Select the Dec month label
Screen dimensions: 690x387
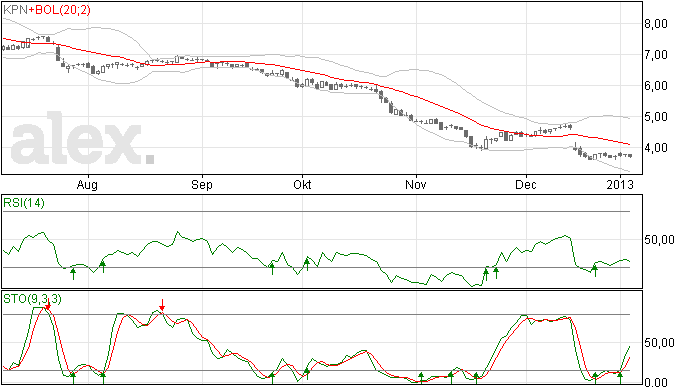[526, 184]
